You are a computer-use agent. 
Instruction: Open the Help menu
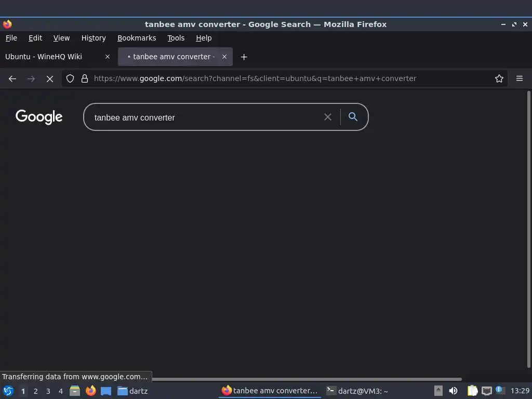click(204, 38)
